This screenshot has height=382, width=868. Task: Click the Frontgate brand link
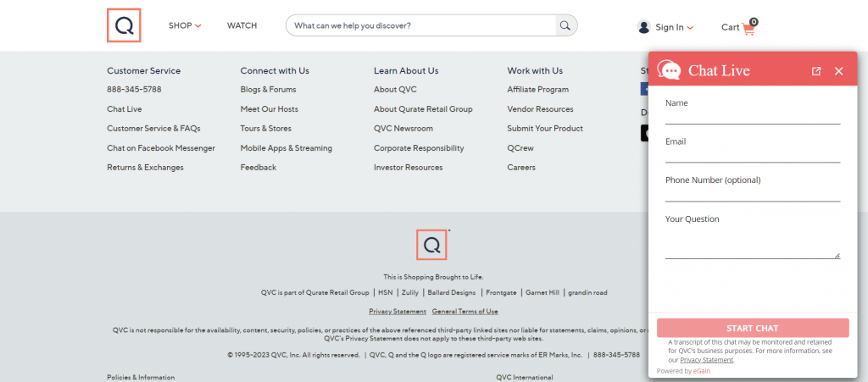click(x=501, y=292)
